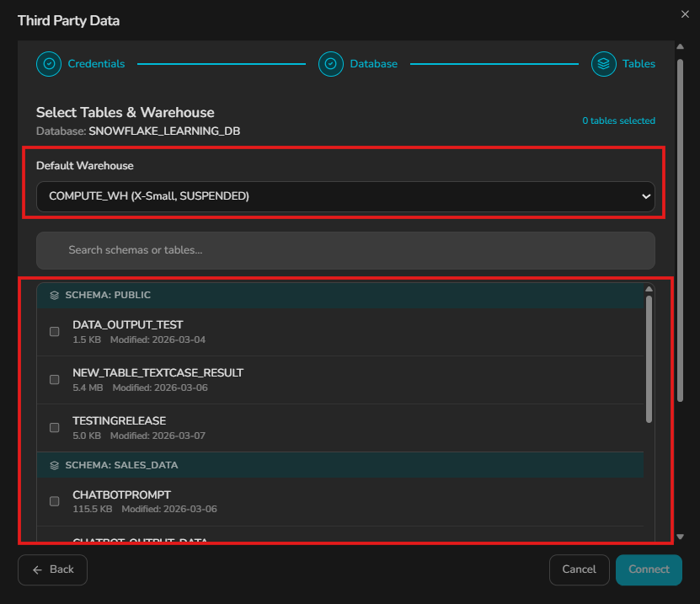Click the Database step check icon
The height and width of the screenshot is (604, 700).
click(331, 64)
